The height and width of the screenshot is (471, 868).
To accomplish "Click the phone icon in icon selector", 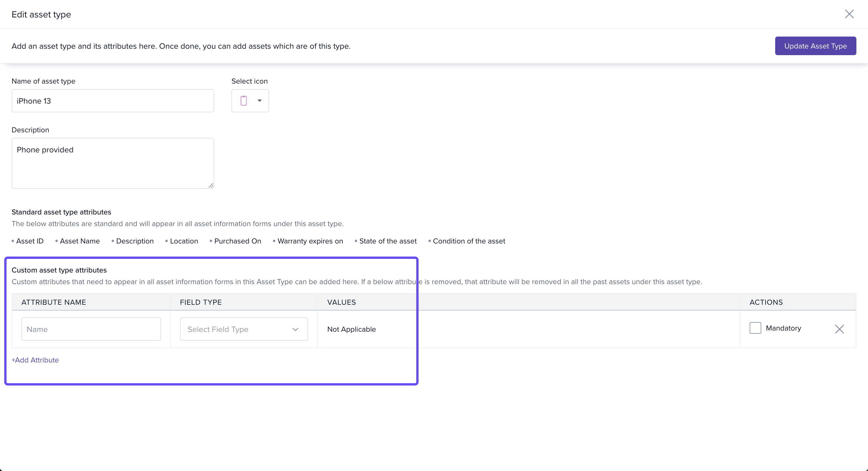I will click(244, 100).
